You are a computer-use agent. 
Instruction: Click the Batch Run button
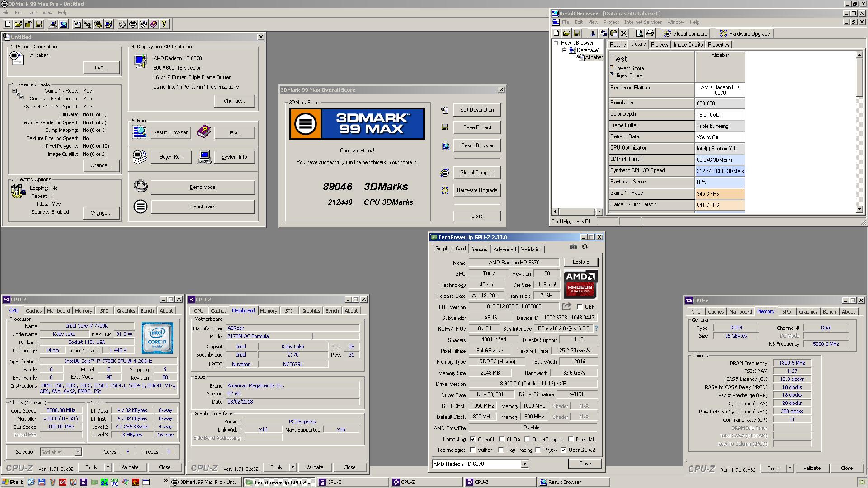coord(171,157)
